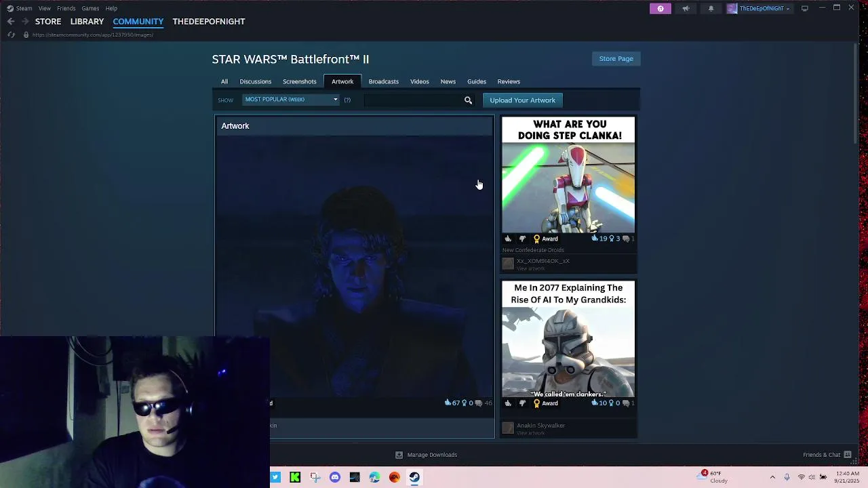Click the search magnifier icon

click(468, 100)
